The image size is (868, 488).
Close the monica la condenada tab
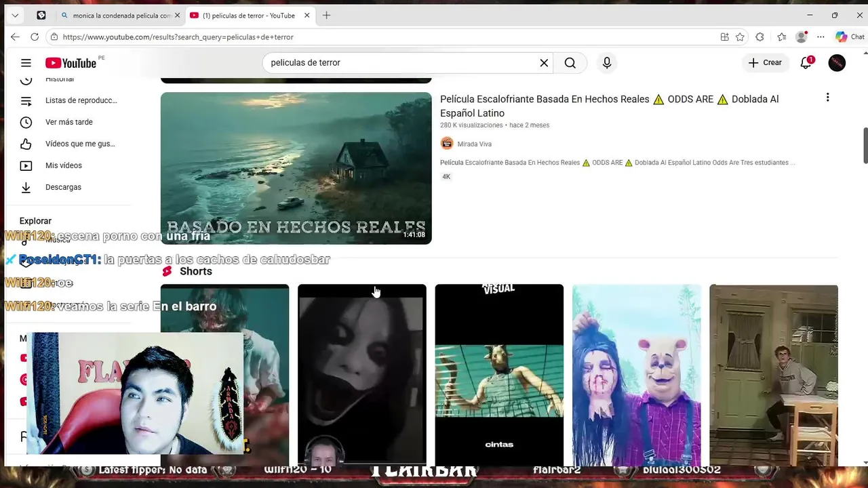point(178,15)
